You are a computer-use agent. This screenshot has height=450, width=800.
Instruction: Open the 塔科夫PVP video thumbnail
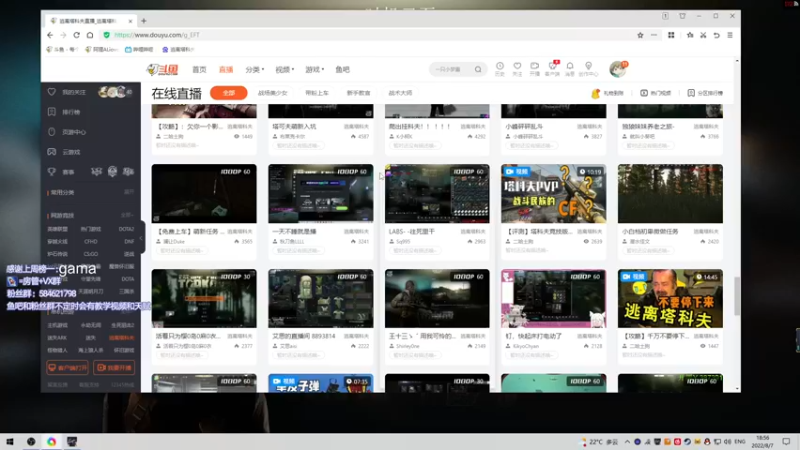coord(554,193)
